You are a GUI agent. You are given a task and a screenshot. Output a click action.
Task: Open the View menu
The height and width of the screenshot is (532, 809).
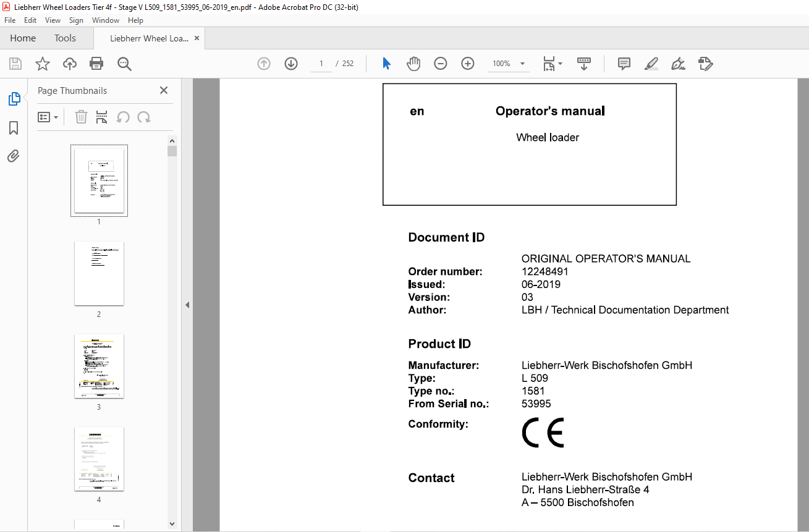(x=53, y=20)
